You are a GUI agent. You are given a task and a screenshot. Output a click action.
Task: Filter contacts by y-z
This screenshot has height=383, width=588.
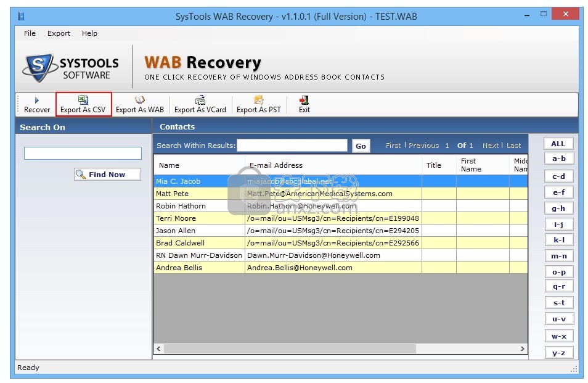559,353
